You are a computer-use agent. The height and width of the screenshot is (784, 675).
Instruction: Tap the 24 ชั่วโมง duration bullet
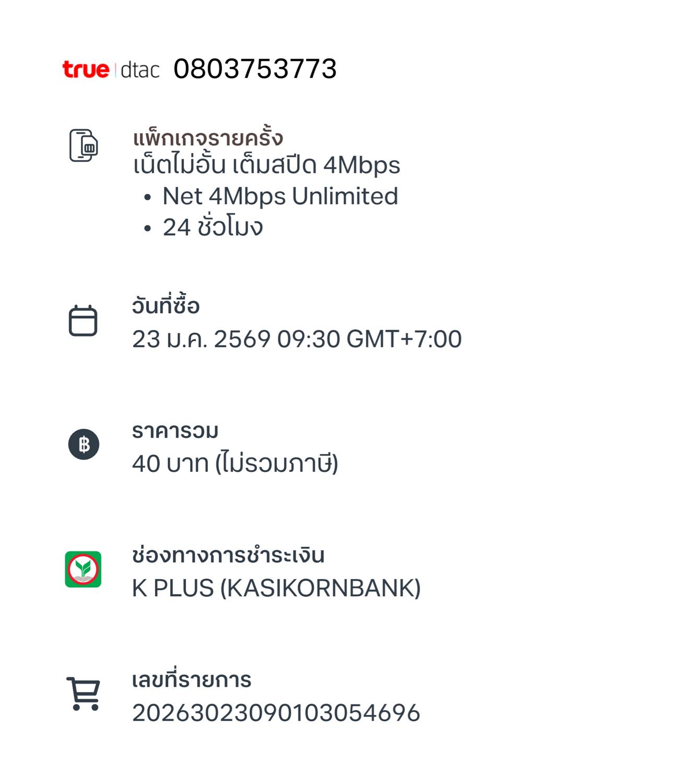pos(213,227)
